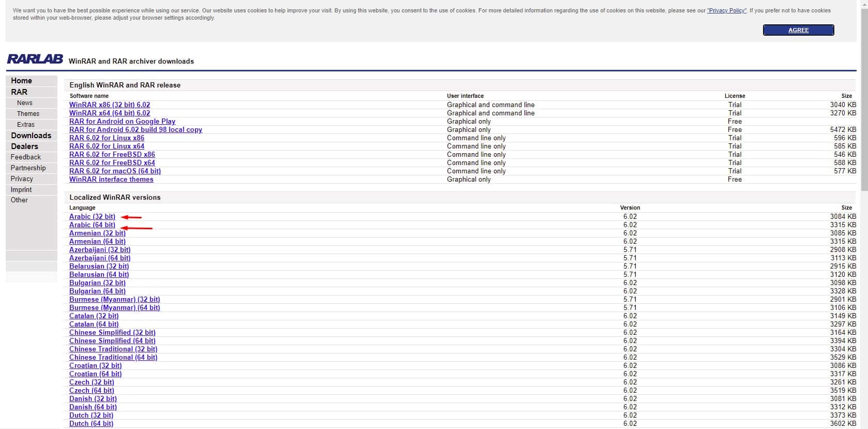868x429 pixels.
Task: Open Feedback page in sidebar
Action: (26, 157)
